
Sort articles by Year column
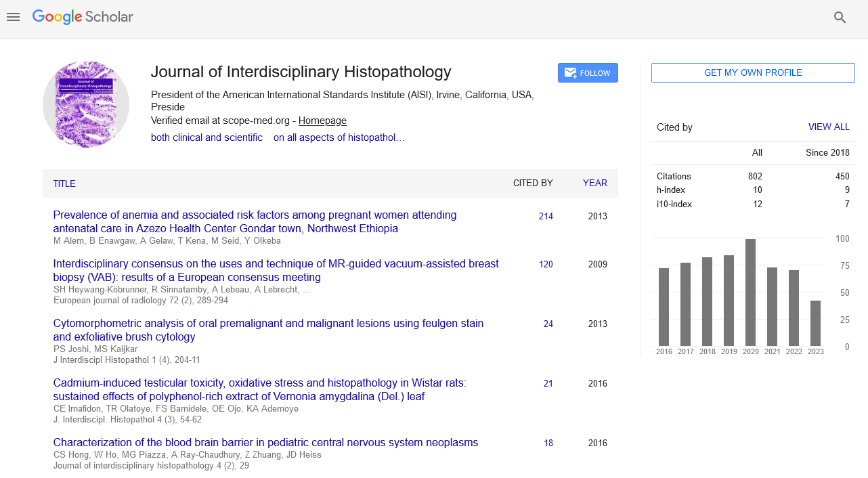point(594,183)
